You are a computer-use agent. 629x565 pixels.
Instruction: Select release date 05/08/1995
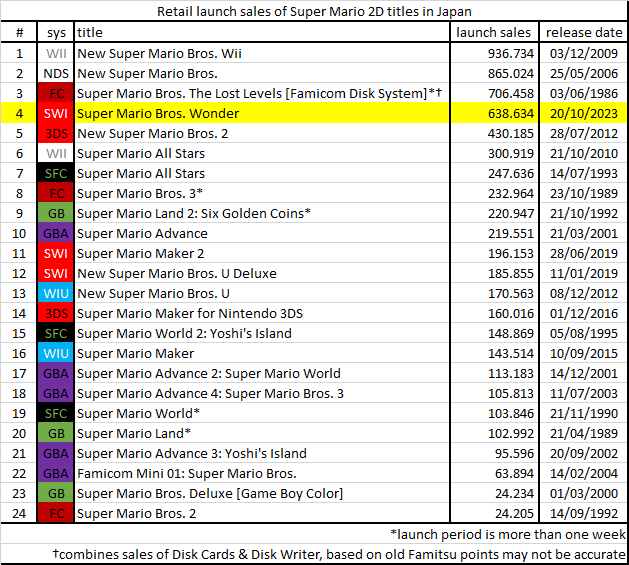(x=584, y=333)
